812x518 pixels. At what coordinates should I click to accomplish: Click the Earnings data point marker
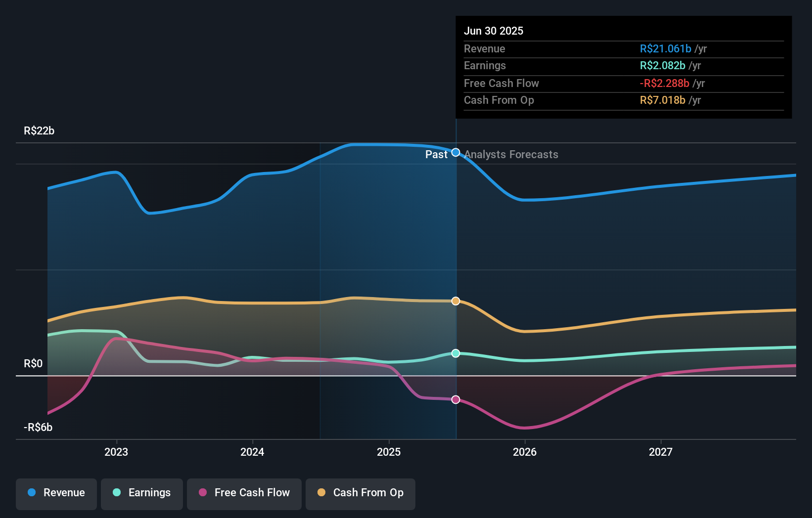click(455, 352)
